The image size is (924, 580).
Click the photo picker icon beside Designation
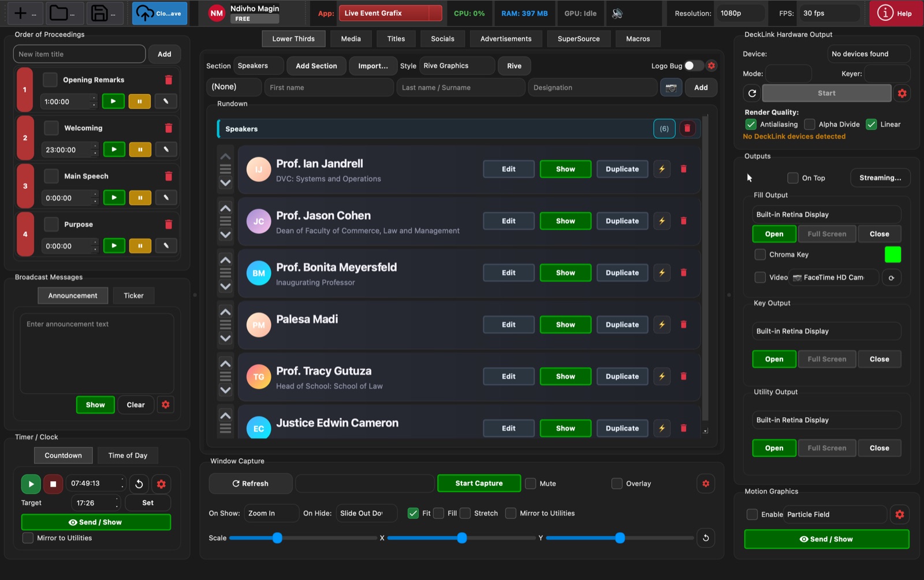click(670, 87)
